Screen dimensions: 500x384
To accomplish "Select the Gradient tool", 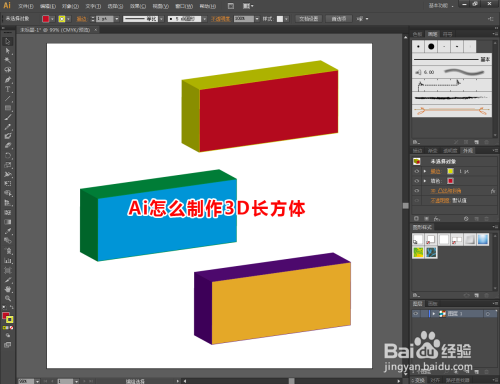I will click(8, 222).
